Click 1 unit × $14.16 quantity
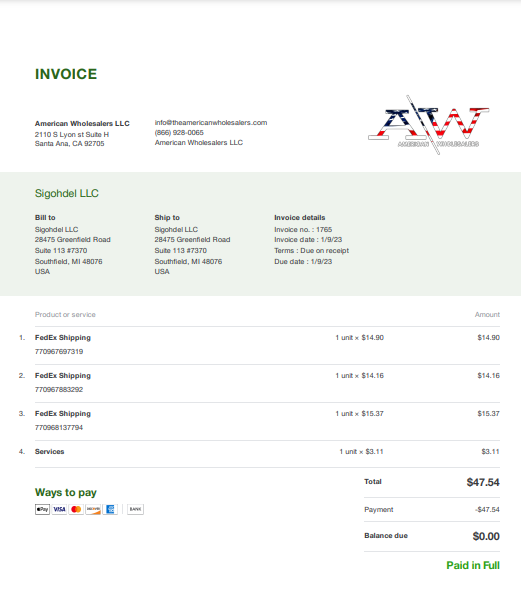 [x=359, y=376]
